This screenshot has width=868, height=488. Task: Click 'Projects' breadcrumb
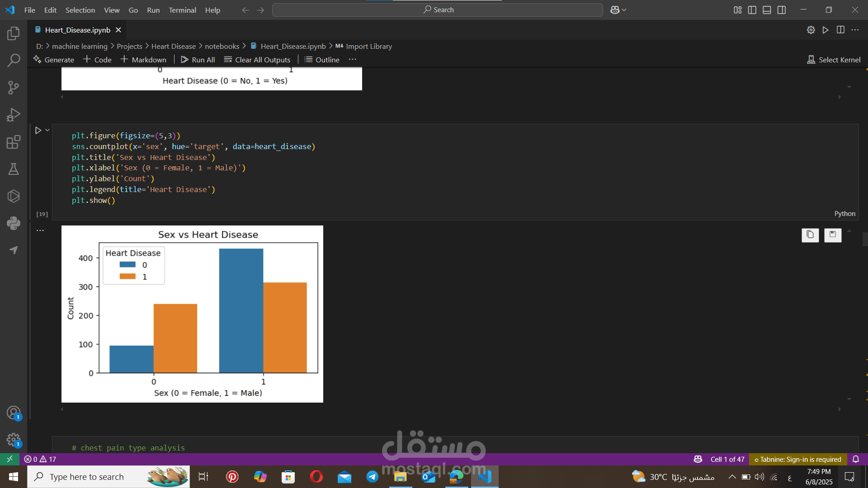tap(129, 46)
